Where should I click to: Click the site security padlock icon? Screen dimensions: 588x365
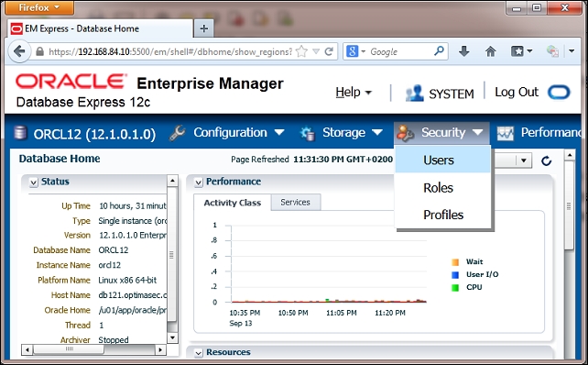[39, 51]
